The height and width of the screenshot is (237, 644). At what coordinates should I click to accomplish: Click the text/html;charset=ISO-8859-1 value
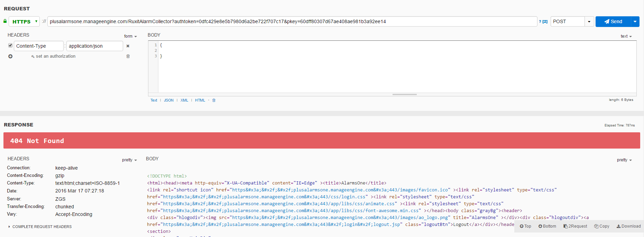88,183
